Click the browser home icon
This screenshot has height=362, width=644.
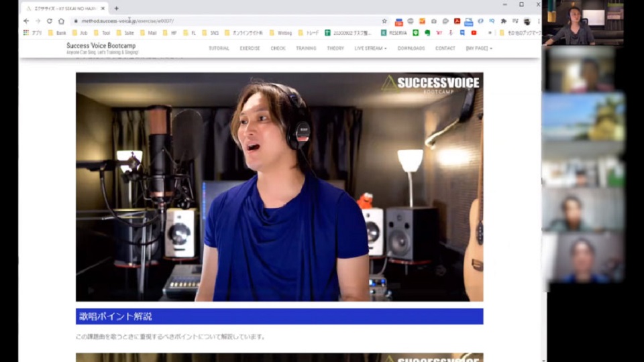61,21
